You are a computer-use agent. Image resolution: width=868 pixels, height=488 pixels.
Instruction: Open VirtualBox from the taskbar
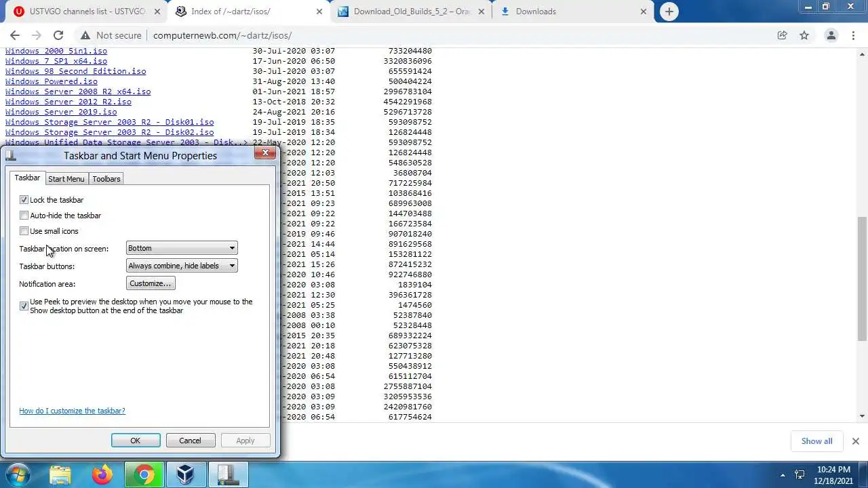coord(186,474)
